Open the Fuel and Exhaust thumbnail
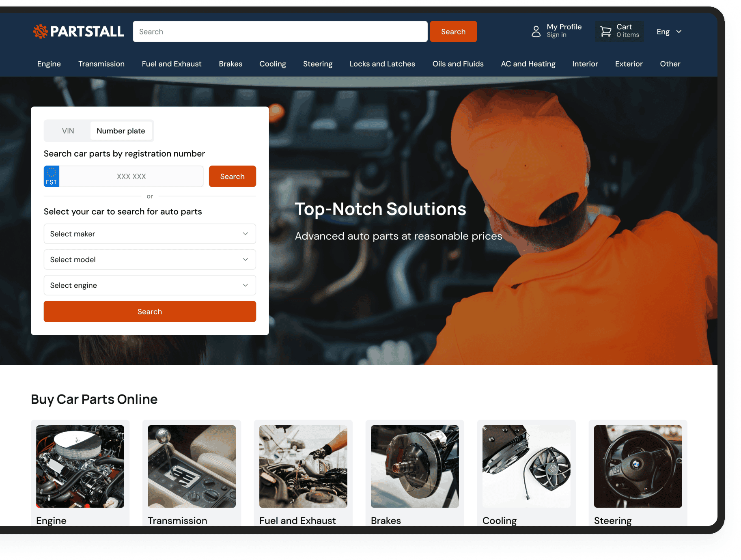Image resolution: width=741 pixels, height=560 pixels. click(x=303, y=466)
